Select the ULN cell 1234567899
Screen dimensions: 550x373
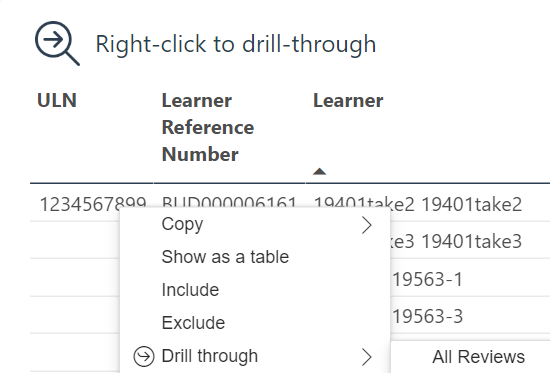[x=93, y=204]
